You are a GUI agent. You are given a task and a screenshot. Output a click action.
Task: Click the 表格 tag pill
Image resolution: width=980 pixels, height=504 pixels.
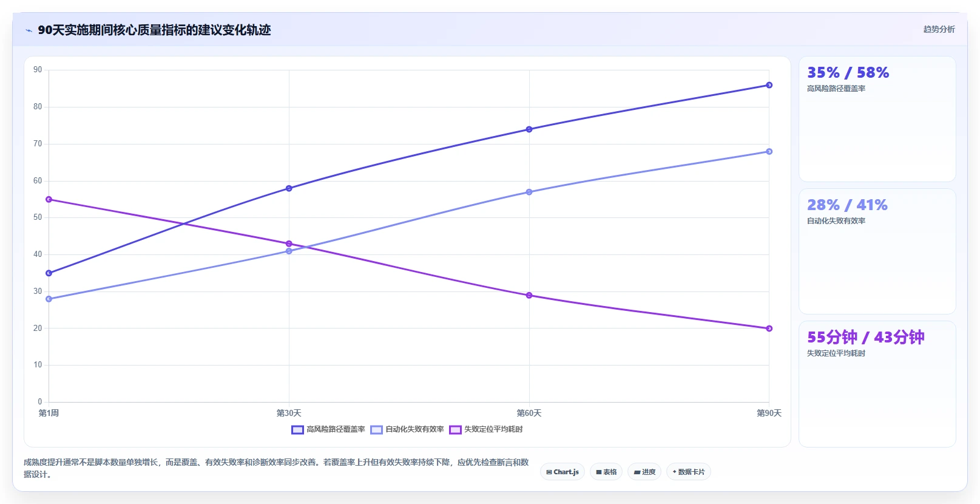[x=606, y=472]
